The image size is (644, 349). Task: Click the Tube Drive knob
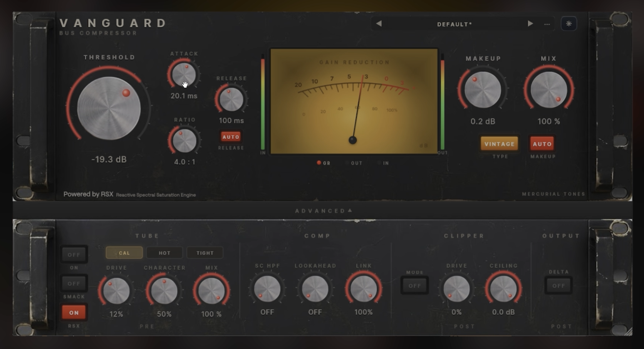point(116,291)
